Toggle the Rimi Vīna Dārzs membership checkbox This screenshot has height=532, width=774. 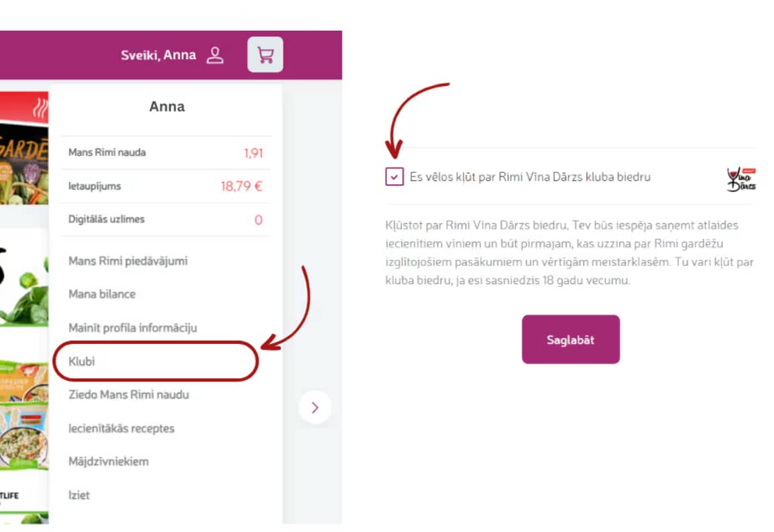[x=394, y=177]
